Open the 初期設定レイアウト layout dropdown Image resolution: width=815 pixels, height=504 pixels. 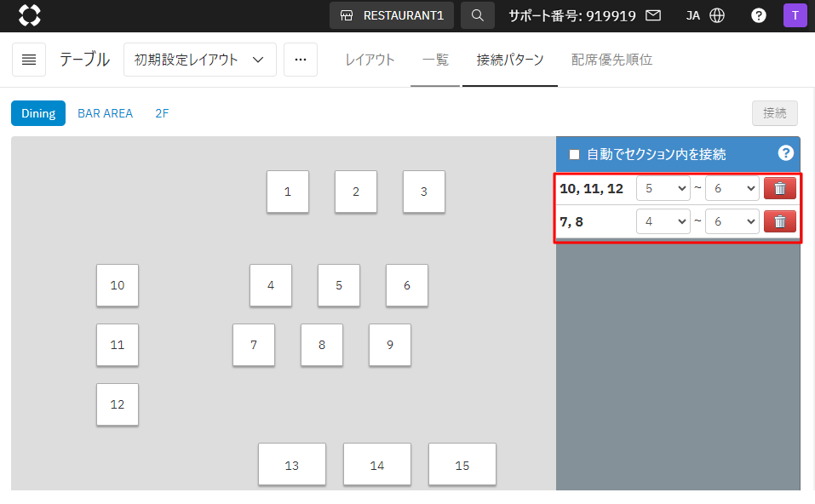click(199, 60)
